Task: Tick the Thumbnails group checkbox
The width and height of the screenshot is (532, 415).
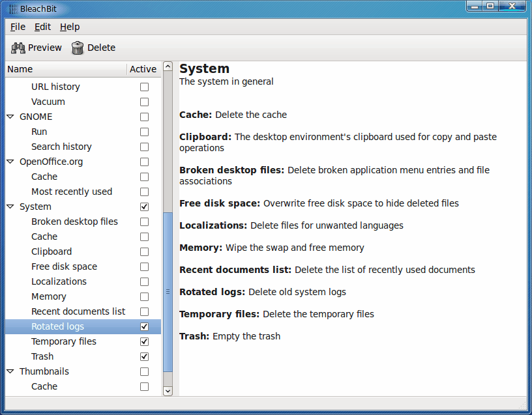Action: [x=144, y=371]
